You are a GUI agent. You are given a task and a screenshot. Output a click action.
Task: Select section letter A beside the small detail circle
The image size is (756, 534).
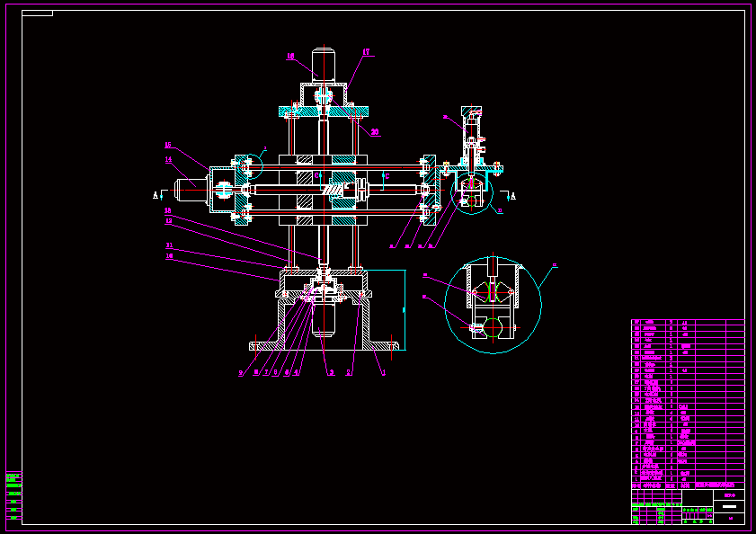(x=513, y=196)
